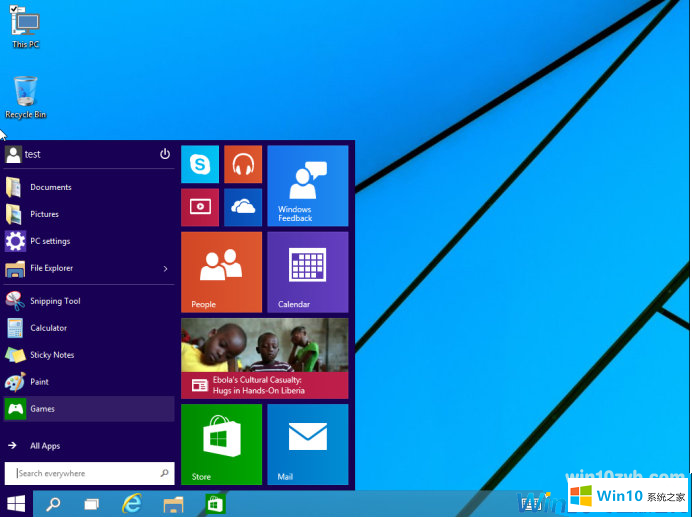The image size is (693, 517).
Task: Launch Sticky Notes
Action: pos(89,355)
